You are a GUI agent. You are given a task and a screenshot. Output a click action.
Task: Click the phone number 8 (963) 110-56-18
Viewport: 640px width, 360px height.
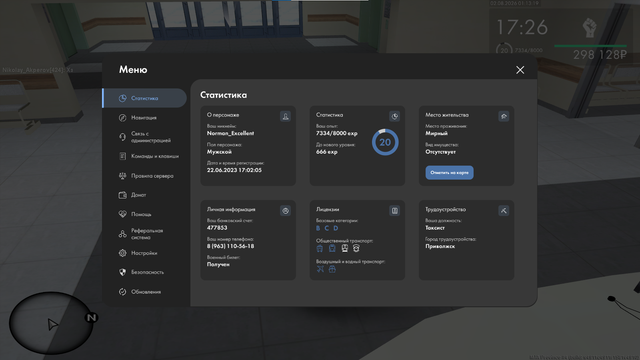tap(230, 246)
